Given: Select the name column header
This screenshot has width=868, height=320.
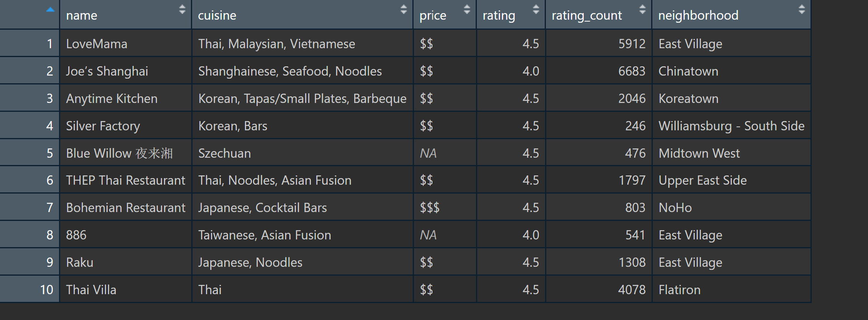Looking at the screenshot, I should pyautogui.click(x=82, y=15).
